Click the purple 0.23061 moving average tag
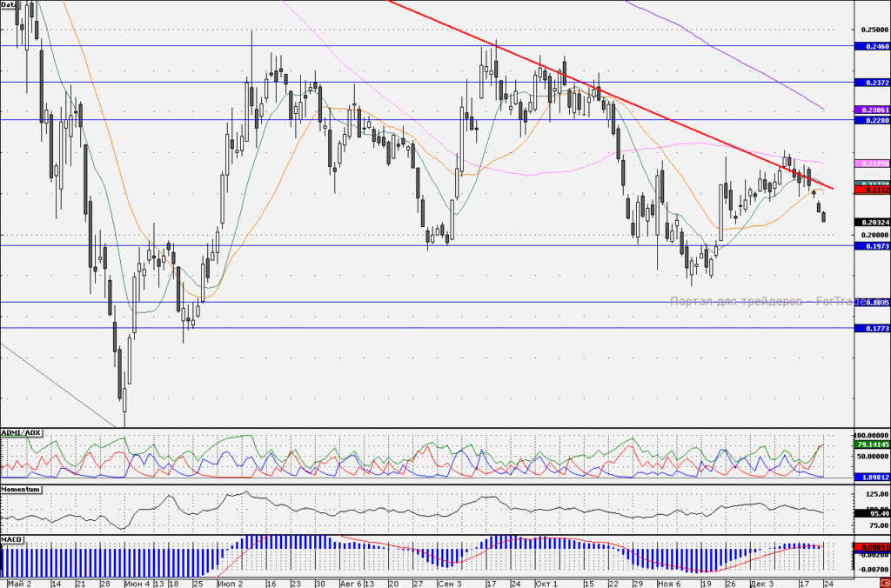Viewport: 891px width, 588px height. (x=872, y=110)
